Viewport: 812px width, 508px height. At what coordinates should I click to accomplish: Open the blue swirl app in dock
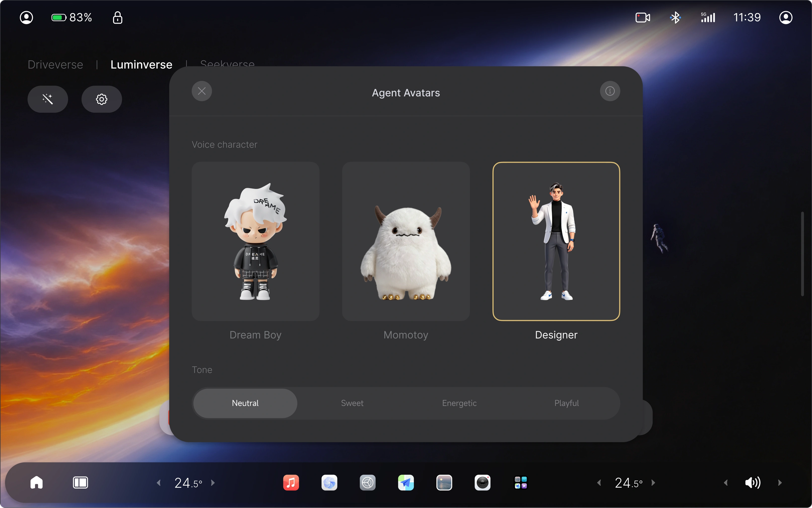click(329, 483)
